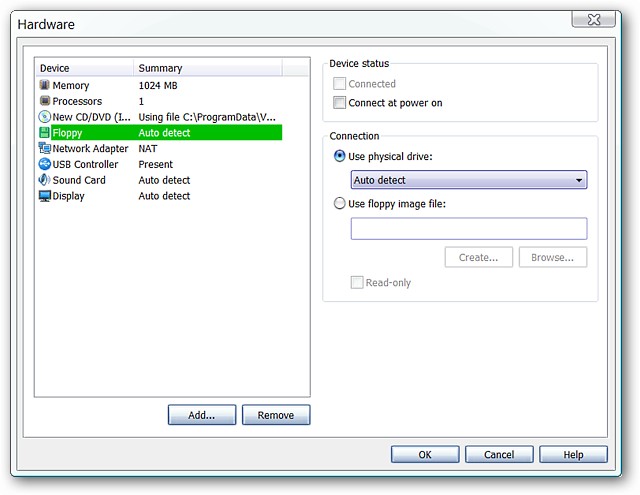Enable Connect at power on
Screen dimensions: 640x495
(339, 102)
